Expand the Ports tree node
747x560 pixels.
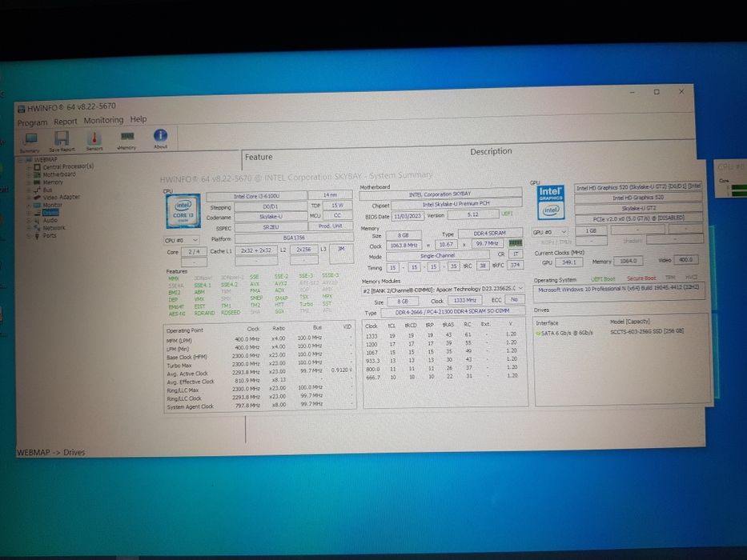pyautogui.click(x=29, y=236)
